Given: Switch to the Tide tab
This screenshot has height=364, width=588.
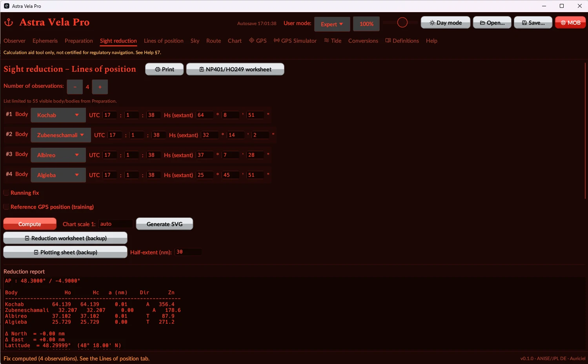Looking at the screenshot, I should 333,41.
